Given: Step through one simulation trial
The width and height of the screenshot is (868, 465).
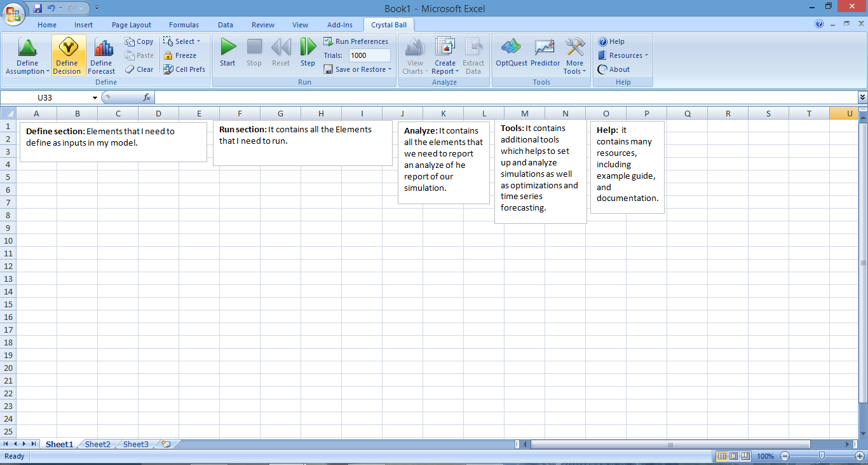Looking at the screenshot, I should click(308, 52).
